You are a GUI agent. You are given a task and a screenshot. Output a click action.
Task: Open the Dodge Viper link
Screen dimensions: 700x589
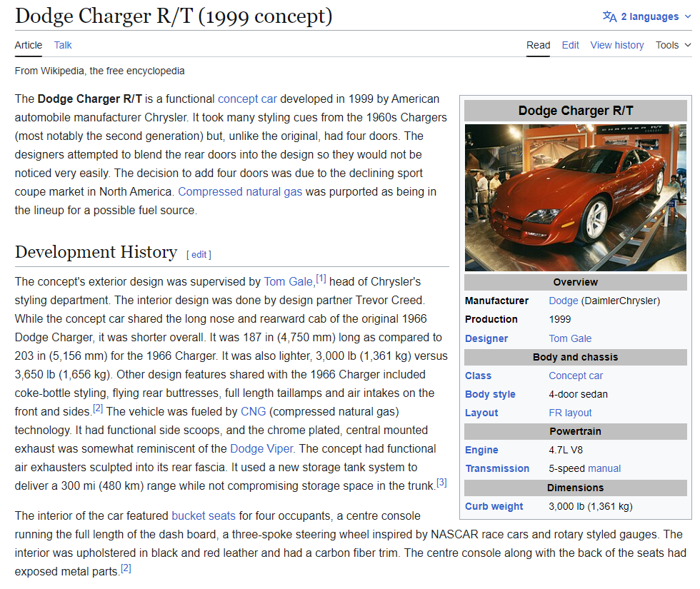click(x=261, y=448)
